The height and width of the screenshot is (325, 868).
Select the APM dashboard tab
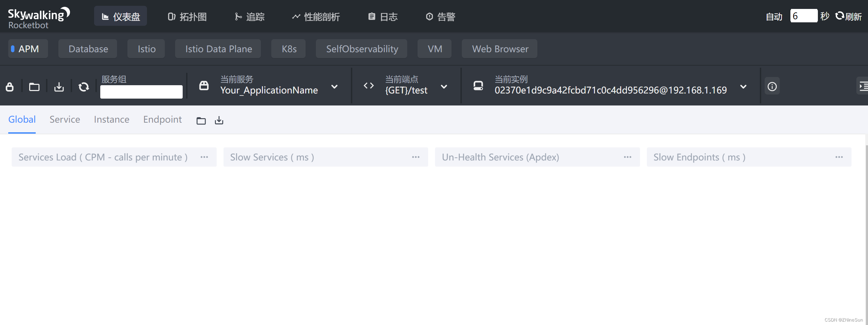click(x=28, y=49)
